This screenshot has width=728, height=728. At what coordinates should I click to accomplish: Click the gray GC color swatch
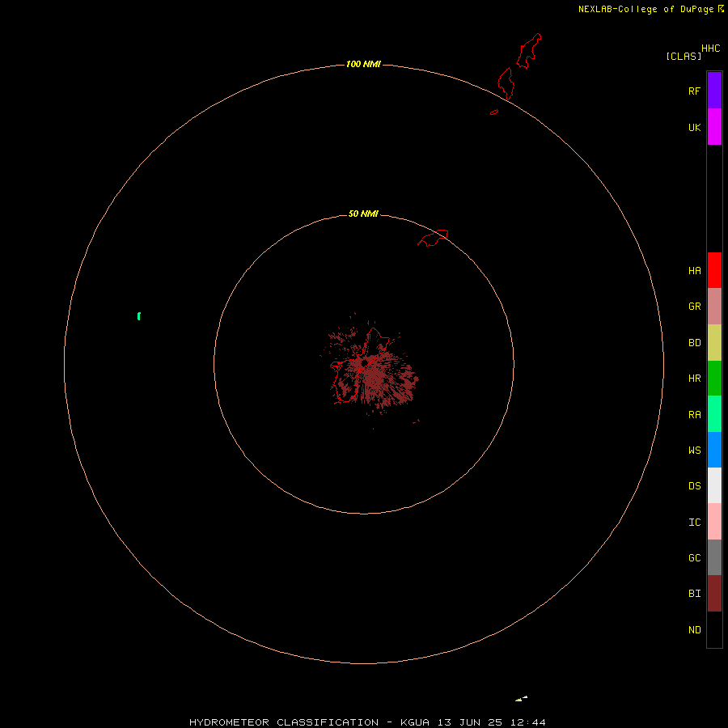pos(714,557)
